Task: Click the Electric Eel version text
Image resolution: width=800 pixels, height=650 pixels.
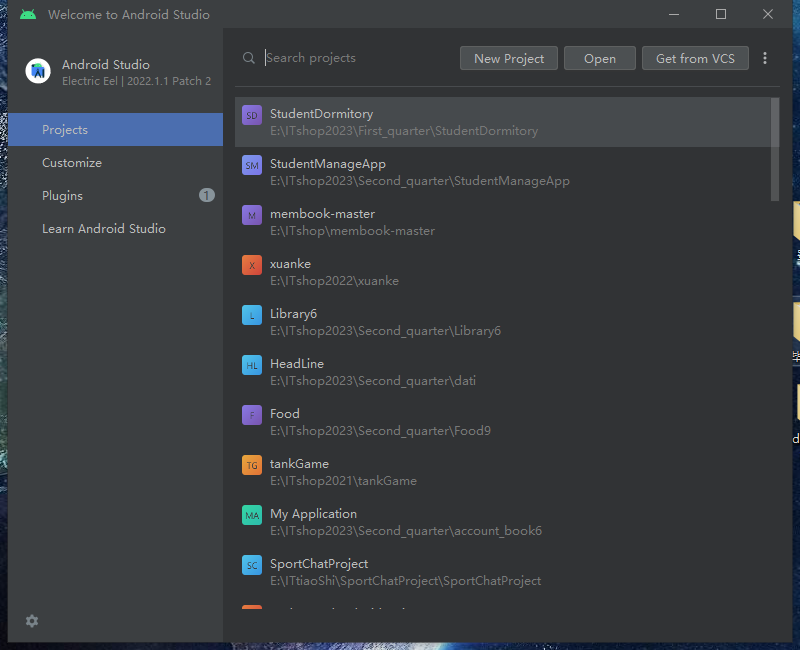Action: point(136,81)
